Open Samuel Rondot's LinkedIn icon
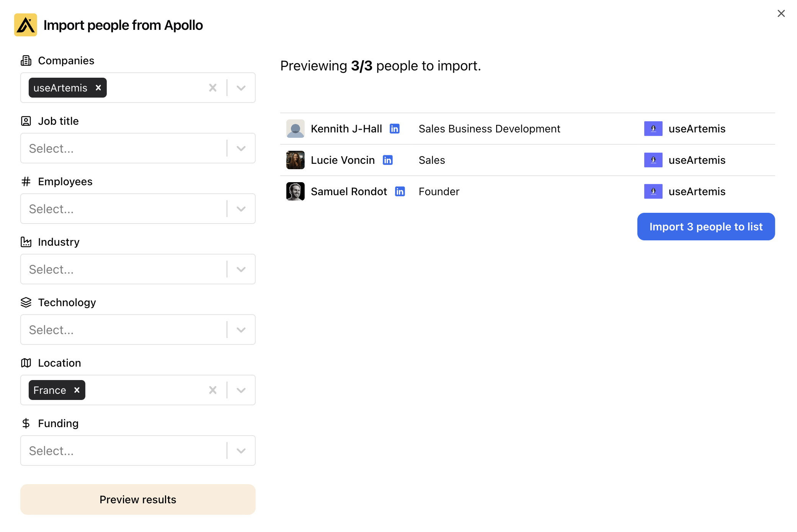Screen dimensions: 797x532 point(400,191)
